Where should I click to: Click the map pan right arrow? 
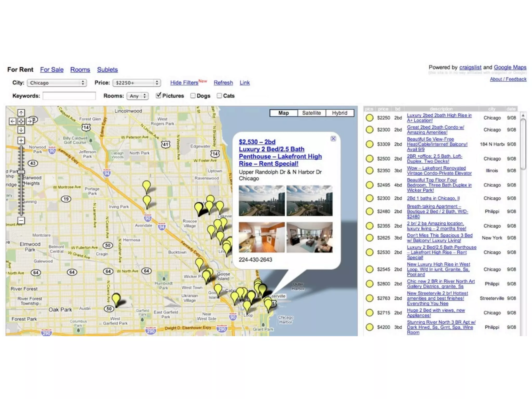30,121
